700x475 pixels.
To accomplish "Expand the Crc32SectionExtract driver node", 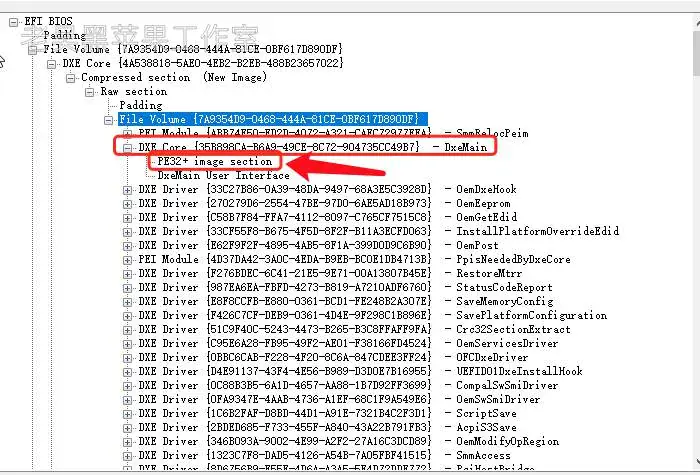I will [x=128, y=330].
